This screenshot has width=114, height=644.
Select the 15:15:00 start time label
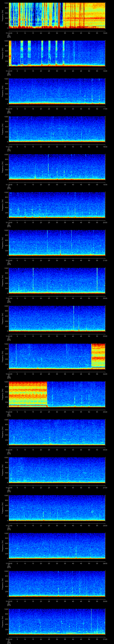(x=9, y=71)
